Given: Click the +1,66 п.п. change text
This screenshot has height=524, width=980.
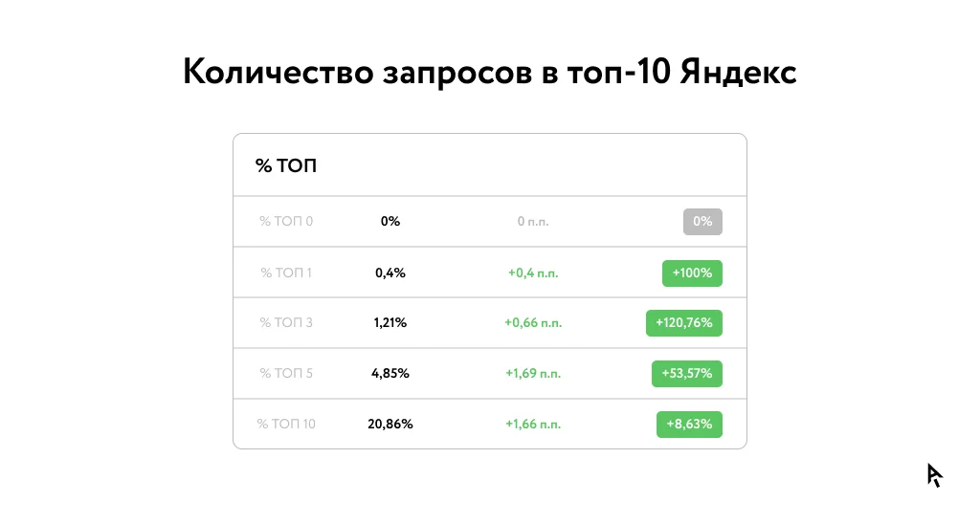Looking at the screenshot, I should click(x=533, y=424).
